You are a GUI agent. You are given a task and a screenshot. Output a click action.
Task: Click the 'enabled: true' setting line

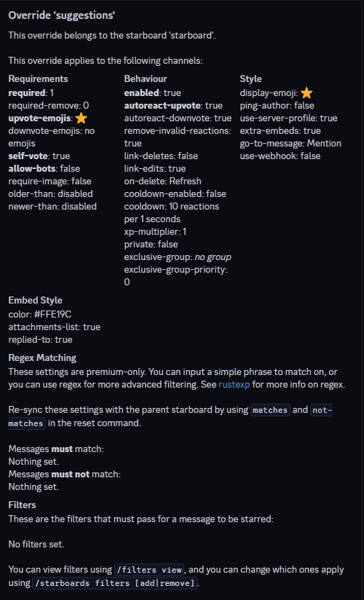point(153,93)
